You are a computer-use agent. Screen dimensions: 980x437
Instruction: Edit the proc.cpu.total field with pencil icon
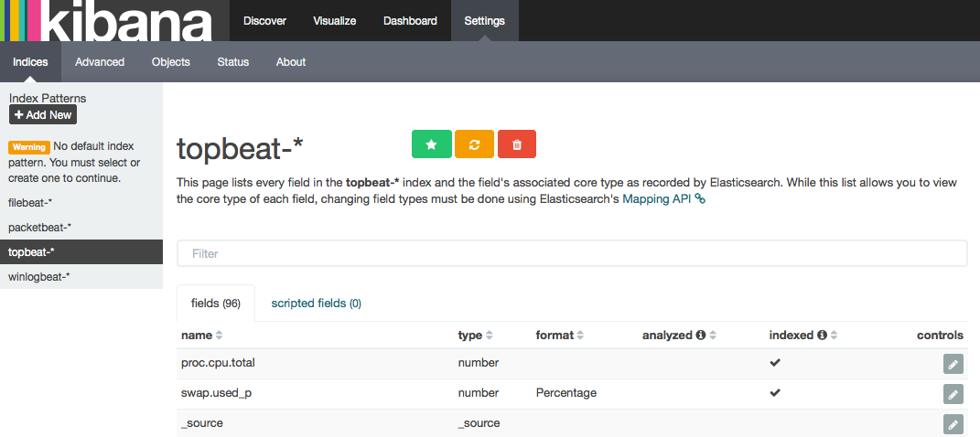click(x=953, y=364)
